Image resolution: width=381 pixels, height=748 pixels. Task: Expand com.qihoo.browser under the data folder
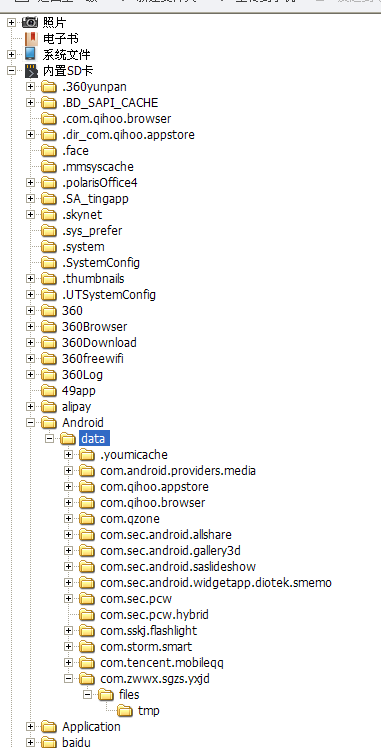coord(69,503)
